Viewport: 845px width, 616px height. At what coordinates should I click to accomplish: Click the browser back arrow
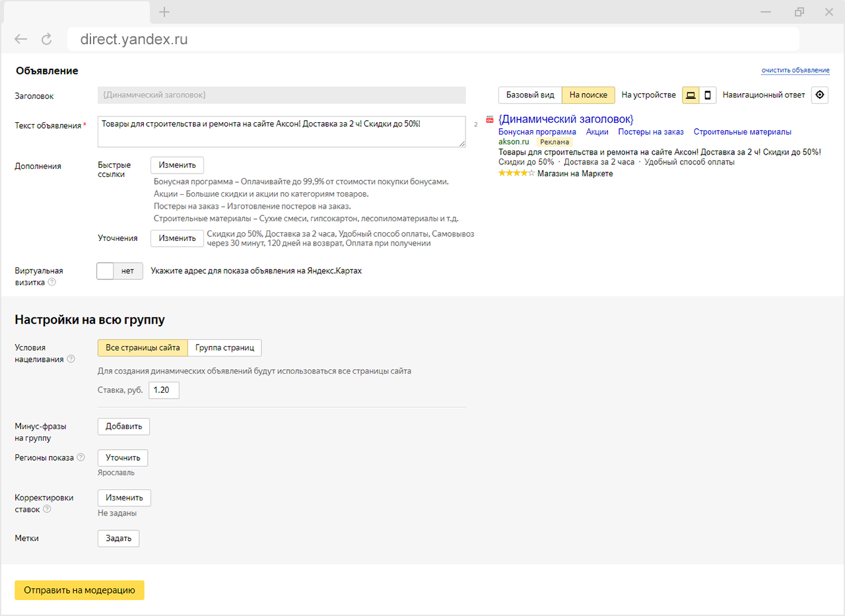tap(21, 39)
